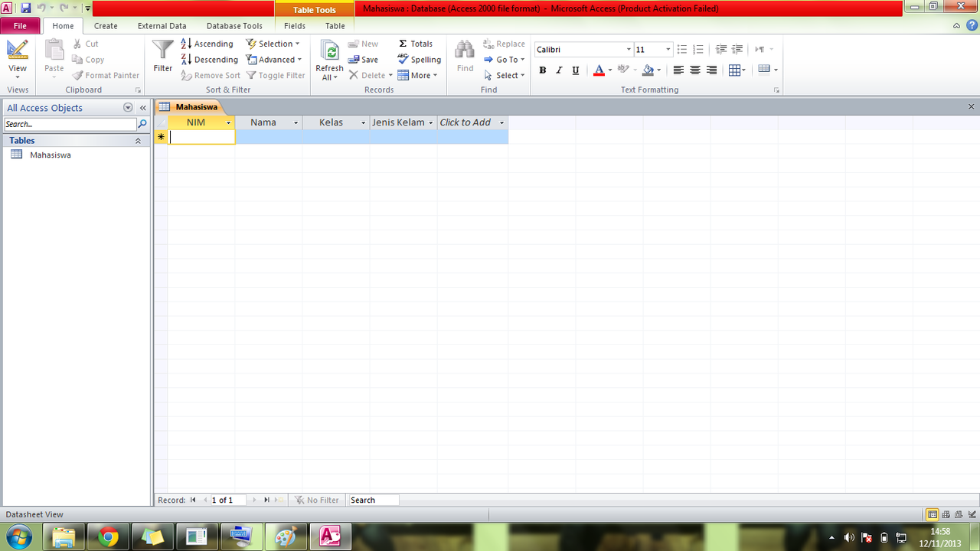The image size is (980, 551).
Task: Open the File tab
Action: 20,25
